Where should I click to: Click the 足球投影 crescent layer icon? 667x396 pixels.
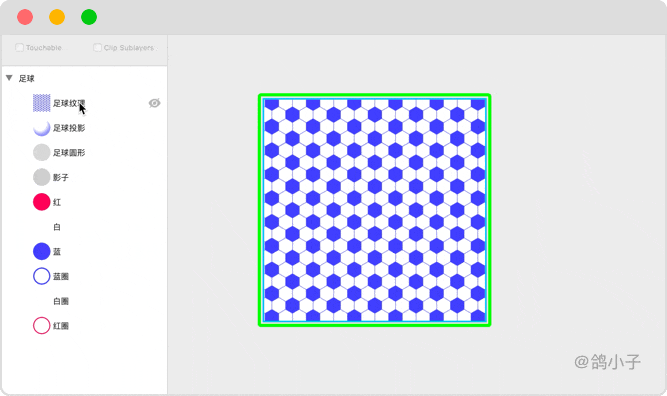(x=42, y=128)
